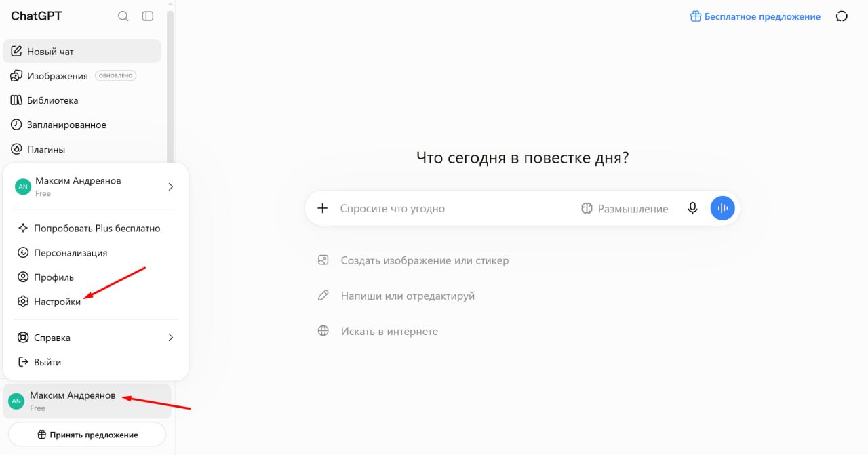Open the Максим Андреянов profile menu at sidebar bottom
The image size is (868, 455).
point(87,401)
